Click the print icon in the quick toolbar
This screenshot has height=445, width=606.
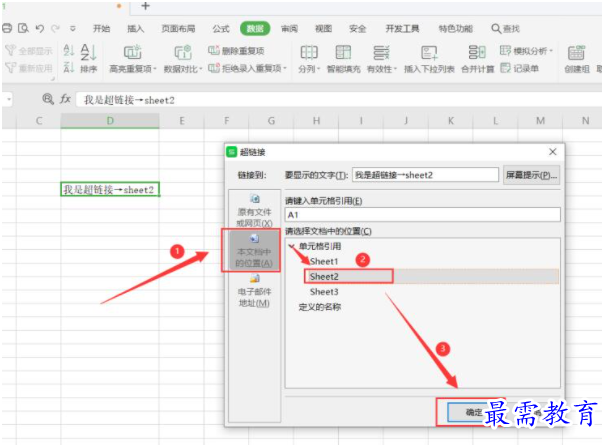7,28
